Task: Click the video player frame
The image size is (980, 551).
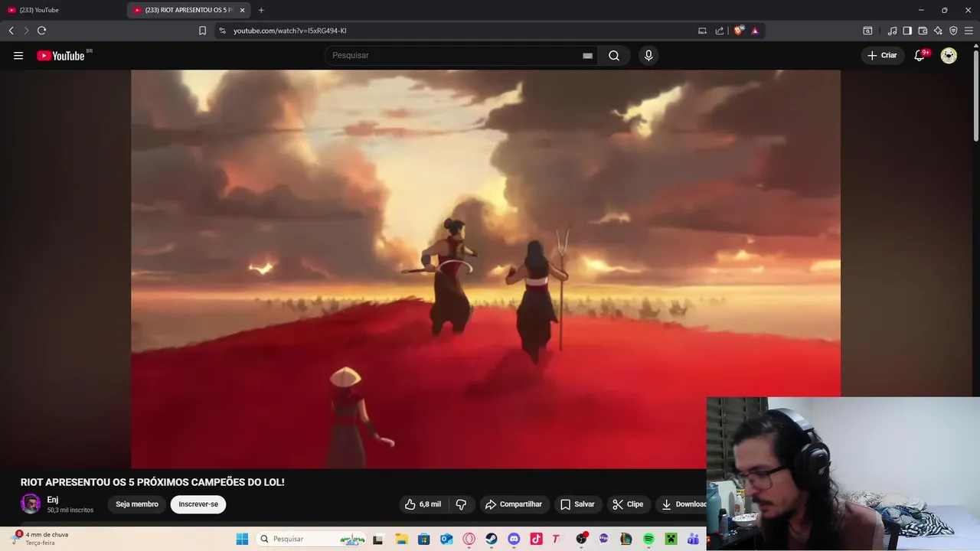Action: [485, 269]
